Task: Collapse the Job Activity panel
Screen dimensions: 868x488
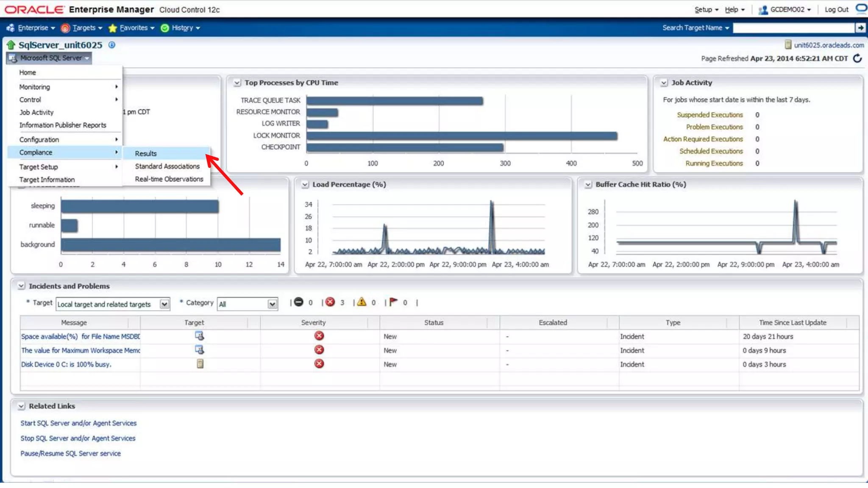Action: (x=664, y=83)
